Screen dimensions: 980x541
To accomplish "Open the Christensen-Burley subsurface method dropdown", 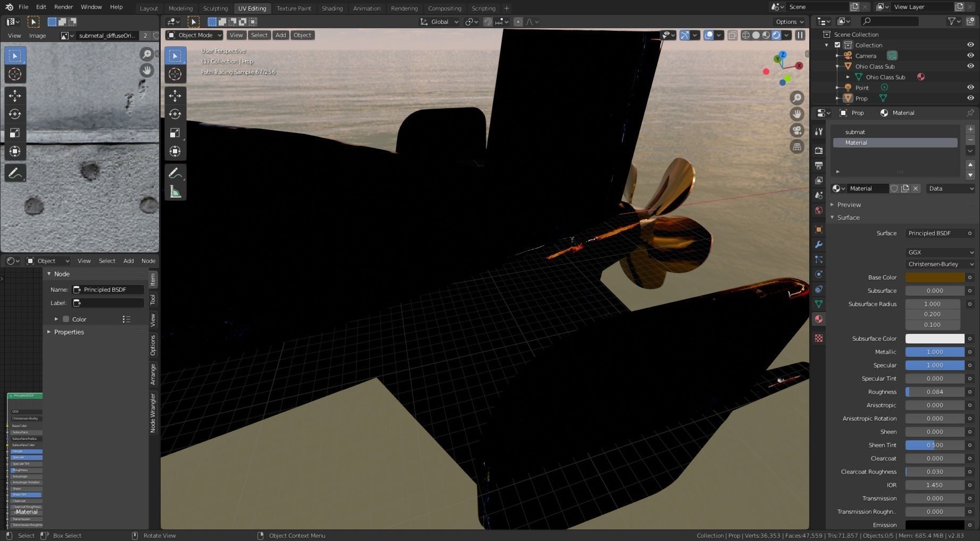I will click(940, 264).
